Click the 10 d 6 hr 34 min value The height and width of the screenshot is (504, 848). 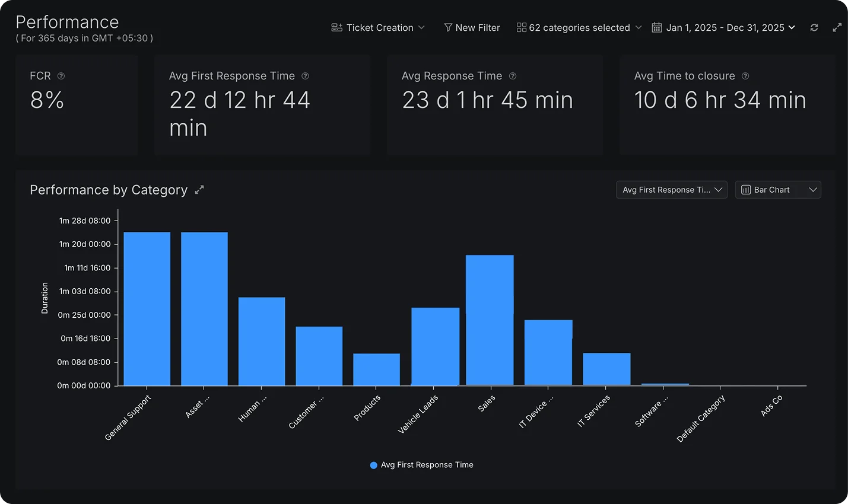tap(720, 100)
